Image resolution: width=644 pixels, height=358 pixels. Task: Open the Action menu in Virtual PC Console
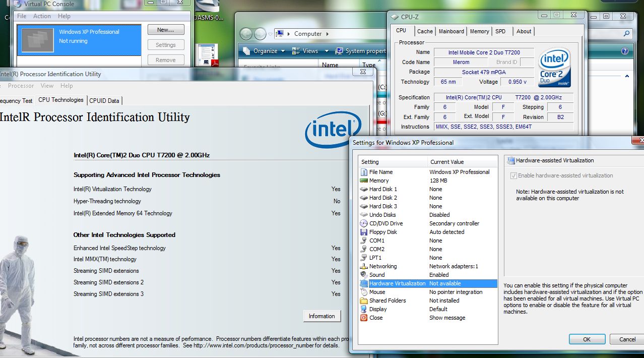pos(42,16)
